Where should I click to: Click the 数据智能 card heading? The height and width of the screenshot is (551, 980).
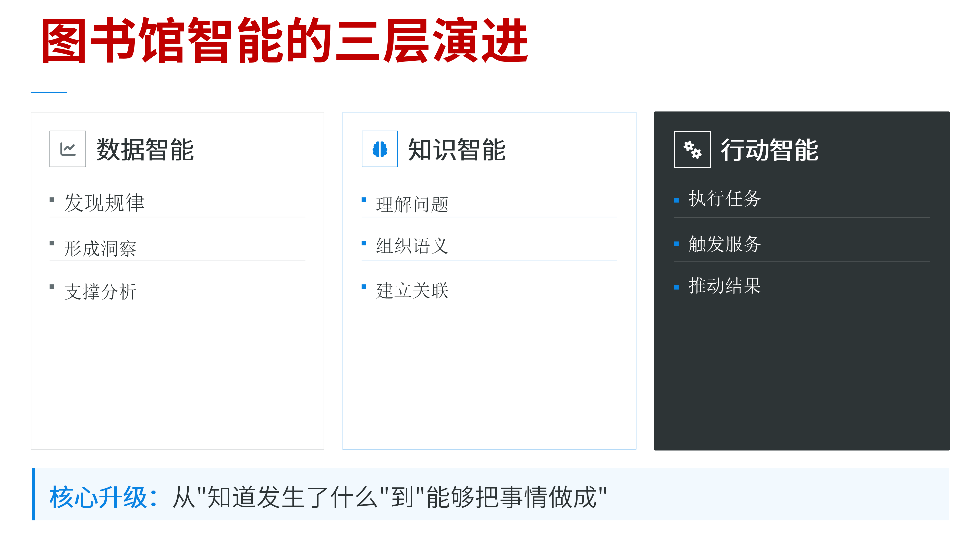click(145, 150)
